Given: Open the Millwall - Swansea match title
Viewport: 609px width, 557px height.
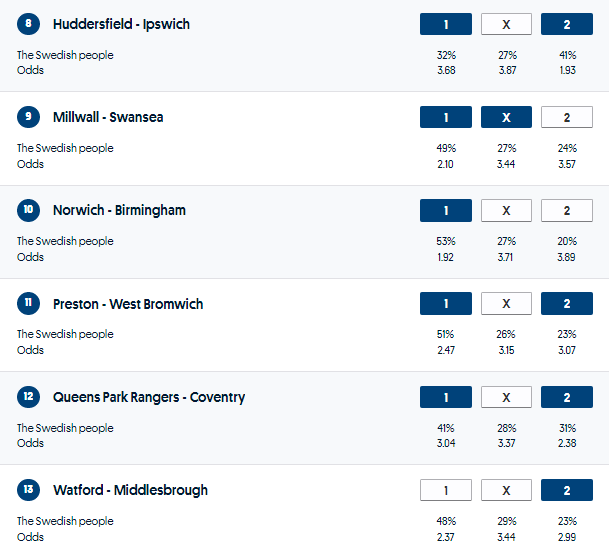Looking at the screenshot, I should pos(108,117).
